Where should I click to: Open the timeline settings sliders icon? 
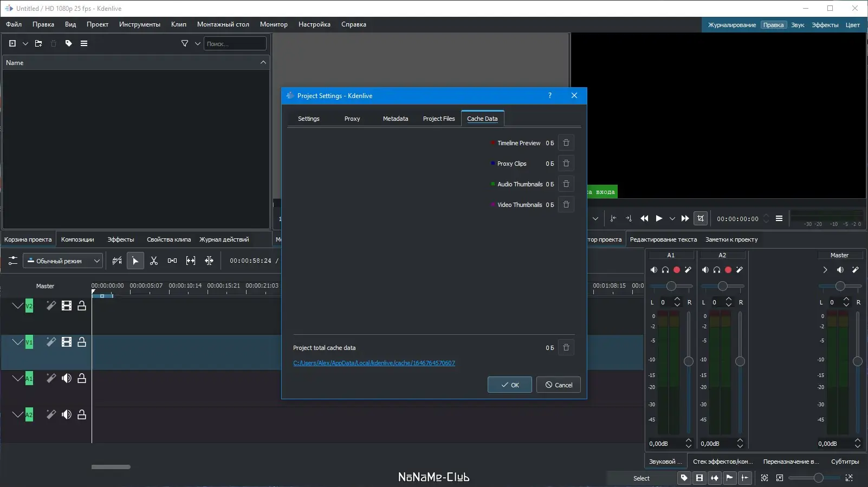[x=13, y=261]
